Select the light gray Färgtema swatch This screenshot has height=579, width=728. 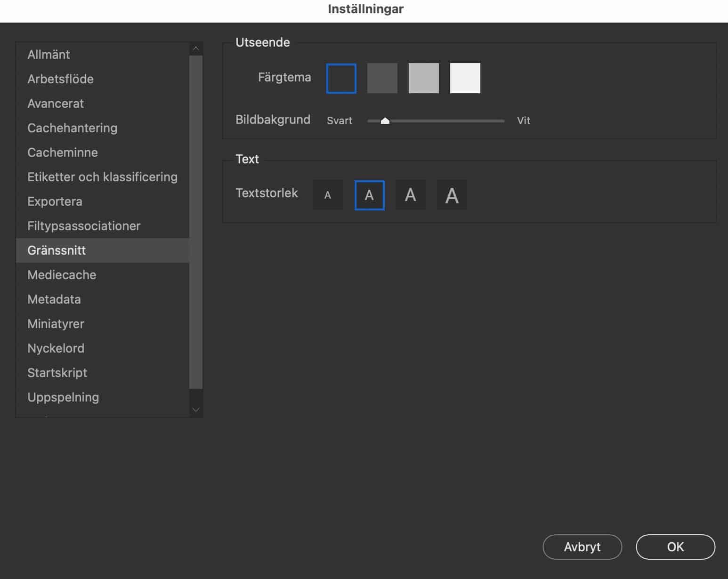pos(424,78)
